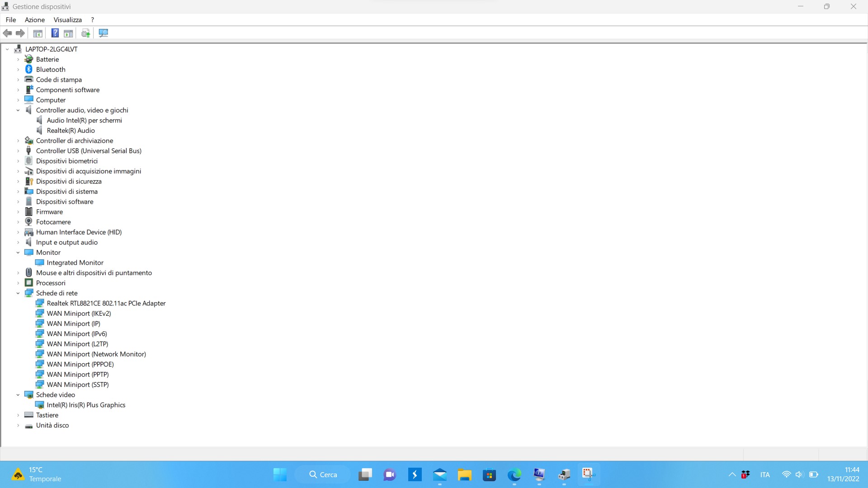Toggle hidden icons in system tray
This screenshot has width=868, height=488.
coord(731,474)
